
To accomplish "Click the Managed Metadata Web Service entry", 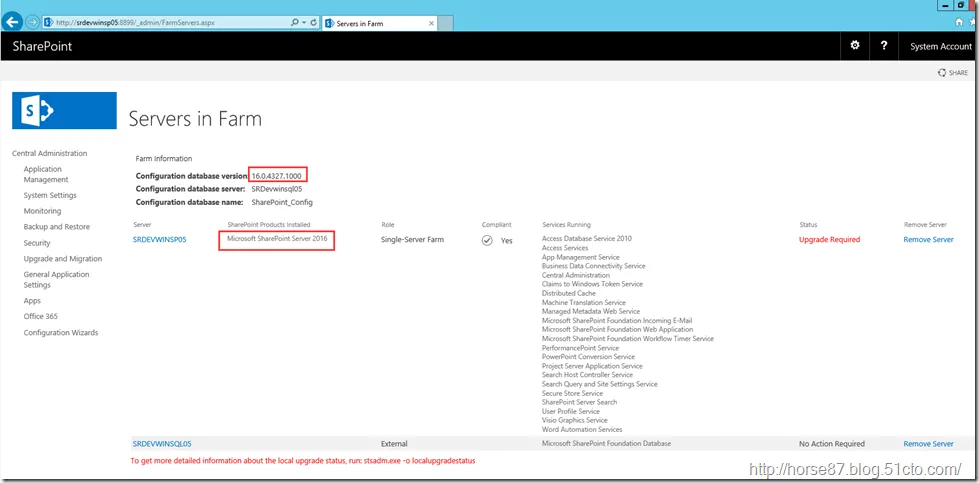I will click(591, 311).
